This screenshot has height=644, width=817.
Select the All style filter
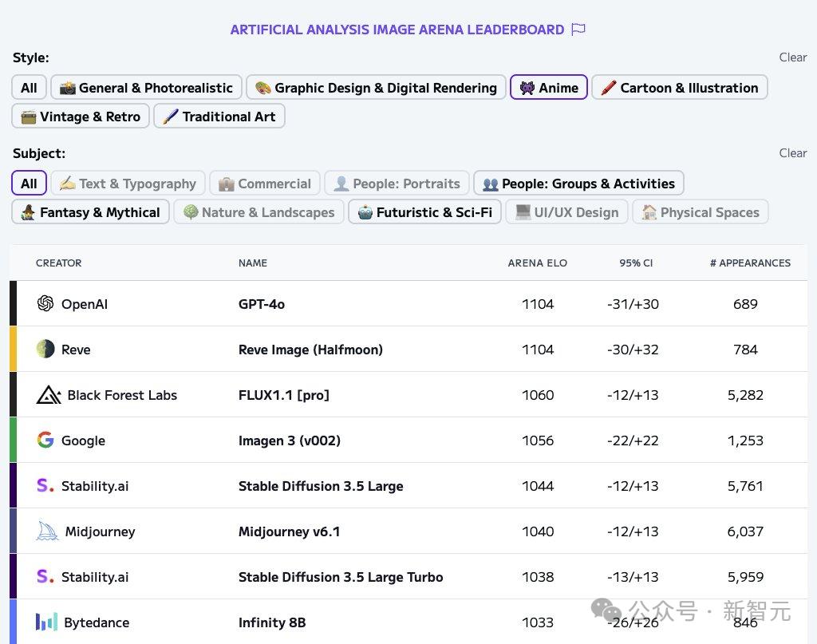[30, 88]
